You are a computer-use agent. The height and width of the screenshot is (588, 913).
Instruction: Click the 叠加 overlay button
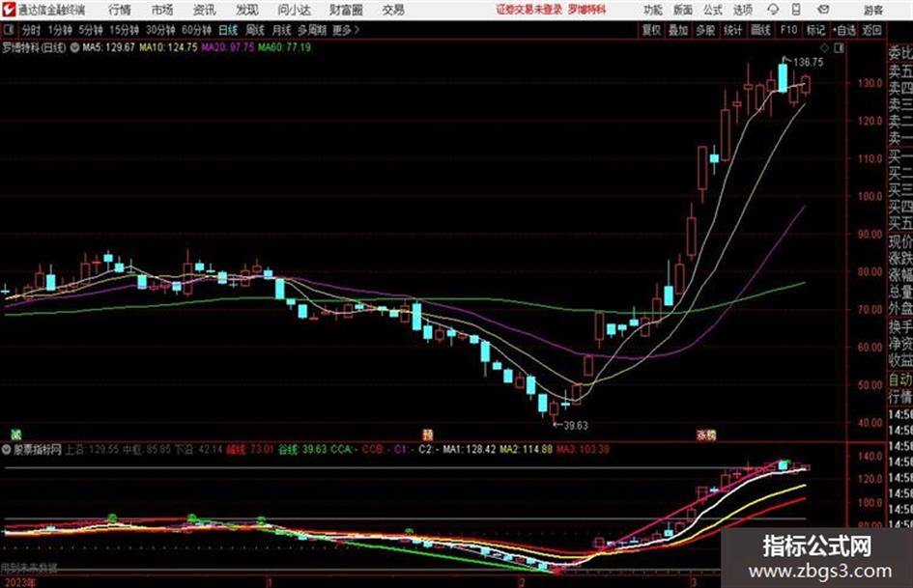tap(678, 30)
